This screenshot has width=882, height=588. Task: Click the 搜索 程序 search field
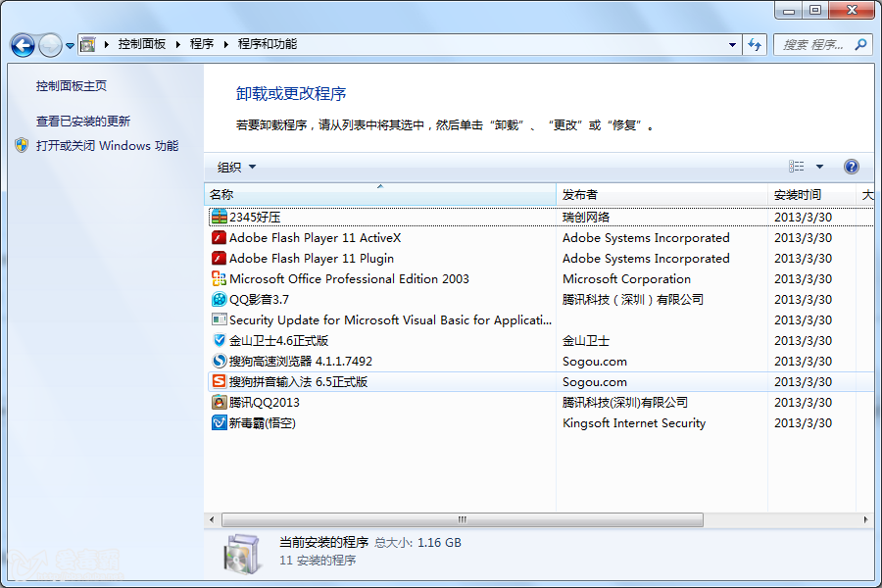(x=816, y=44)
